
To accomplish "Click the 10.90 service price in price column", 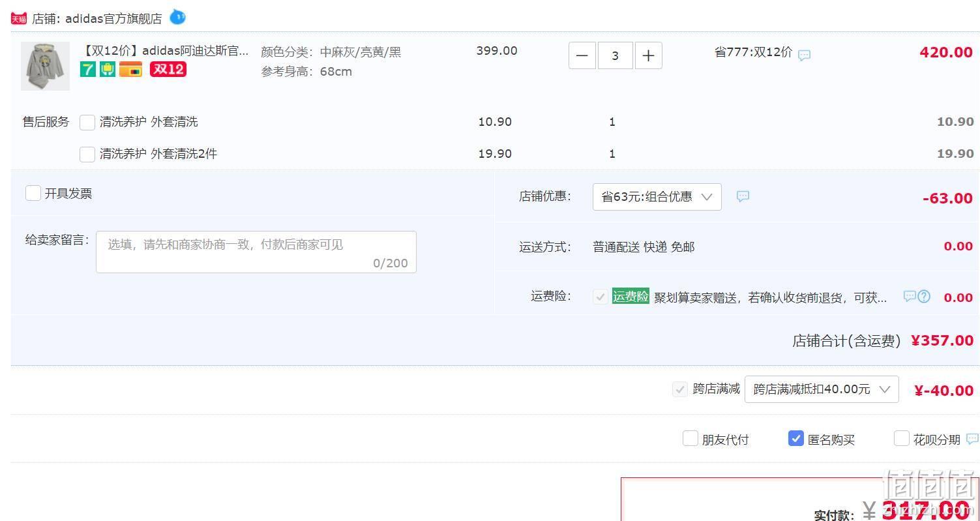I will [495, 122].
